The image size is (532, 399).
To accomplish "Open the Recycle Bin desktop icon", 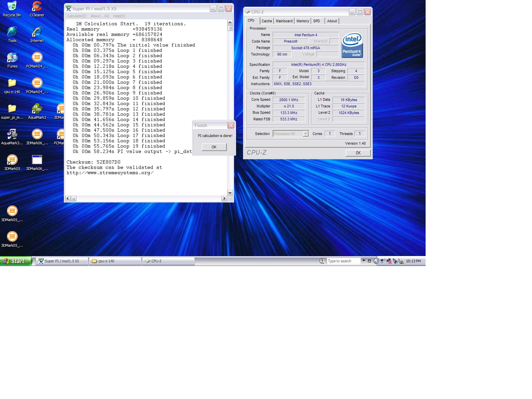I will [x=12, y=9].
